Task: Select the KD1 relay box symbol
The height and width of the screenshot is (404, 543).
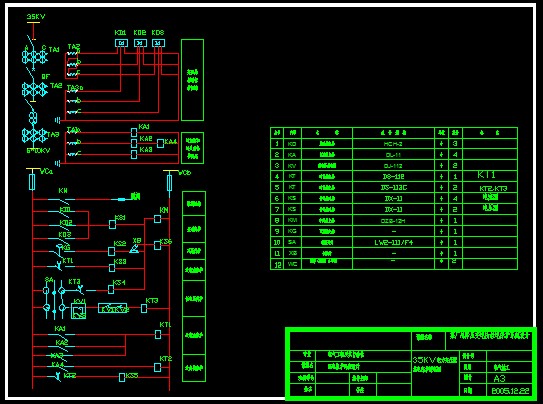Action: coord(121,43)
